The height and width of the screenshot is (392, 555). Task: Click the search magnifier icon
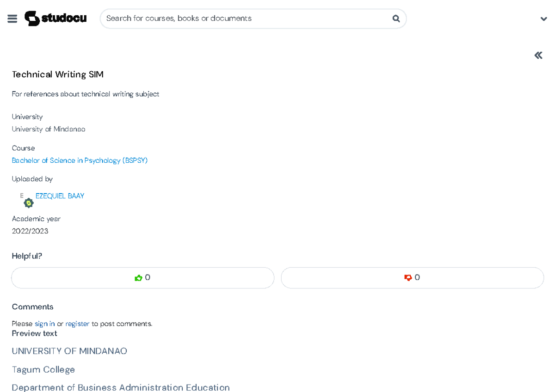396,18
